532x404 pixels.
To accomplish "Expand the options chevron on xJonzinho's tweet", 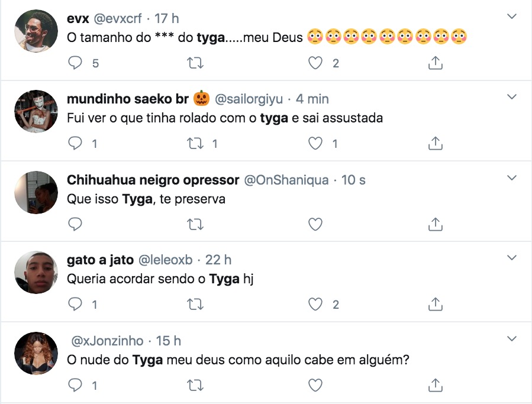I will click(511, 338).
